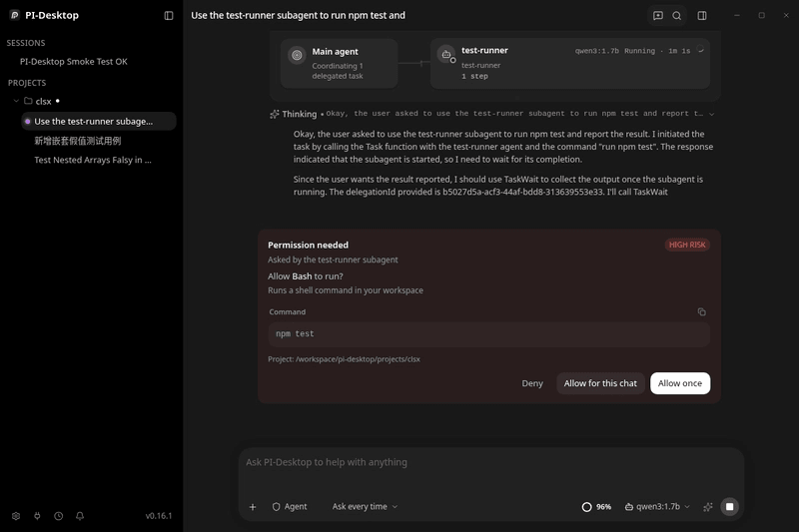Open the history clock icon
This screenshot has width=799, height=532.
59,516
